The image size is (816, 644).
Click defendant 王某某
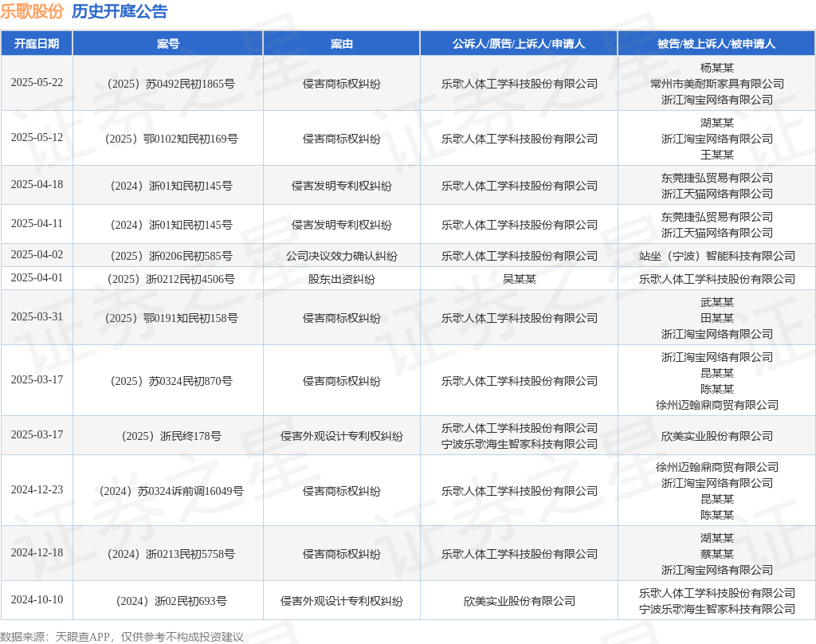pyautogui.click(x=717, y=155)
